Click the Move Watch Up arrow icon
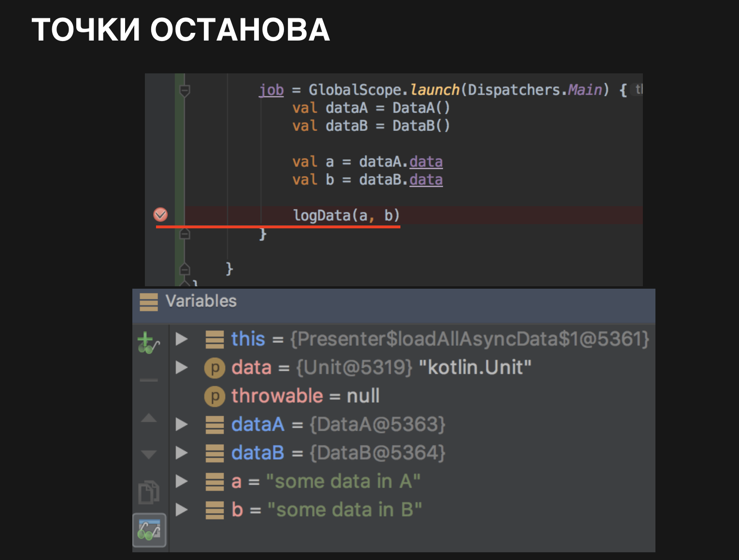This screenshot has height=560, width=739. click(149, 418)
